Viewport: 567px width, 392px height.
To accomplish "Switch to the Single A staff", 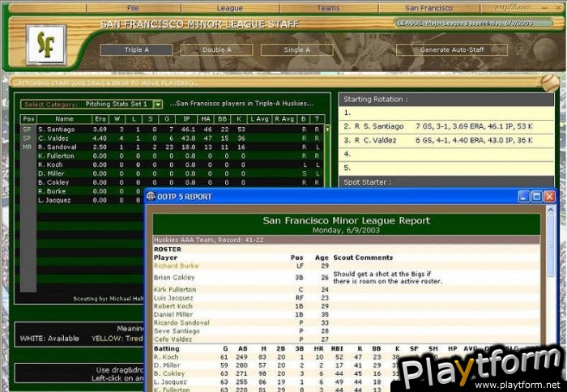I will click(x=297, y=50).
